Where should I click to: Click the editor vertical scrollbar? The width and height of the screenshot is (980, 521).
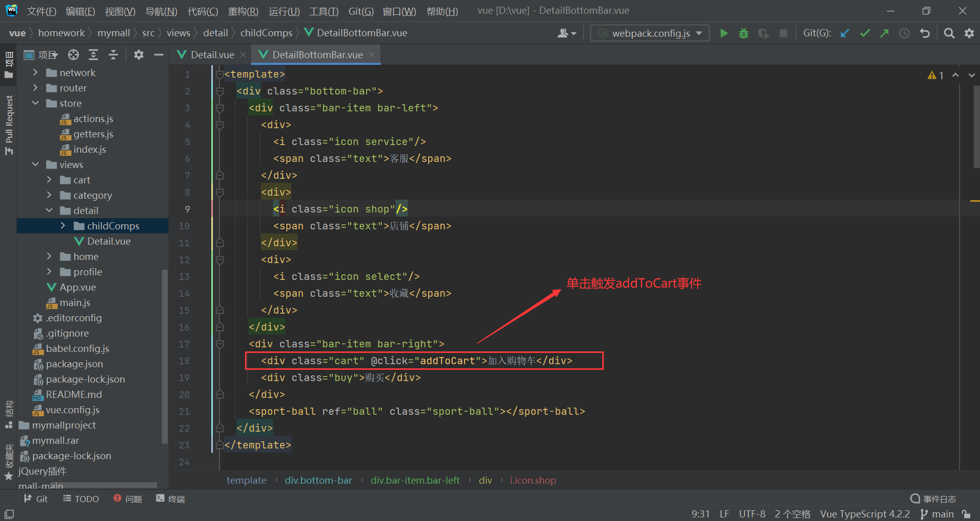(976, 126)
